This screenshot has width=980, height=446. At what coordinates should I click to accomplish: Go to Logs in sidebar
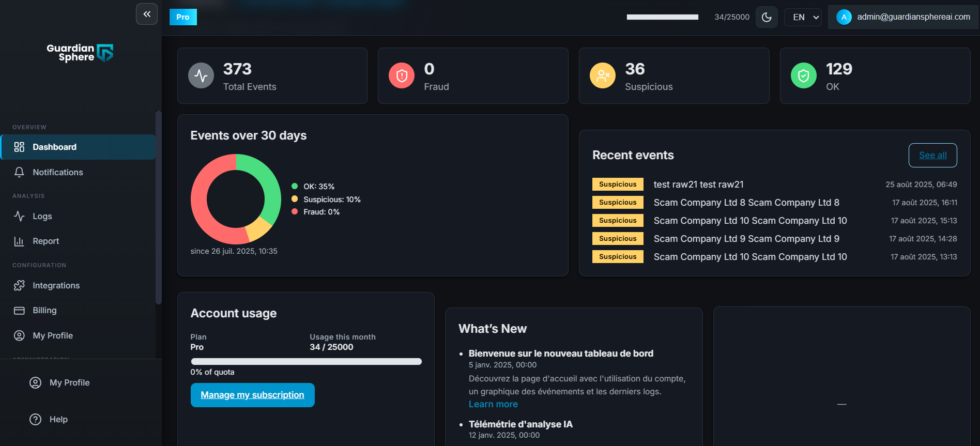click(x=42, y=216)
